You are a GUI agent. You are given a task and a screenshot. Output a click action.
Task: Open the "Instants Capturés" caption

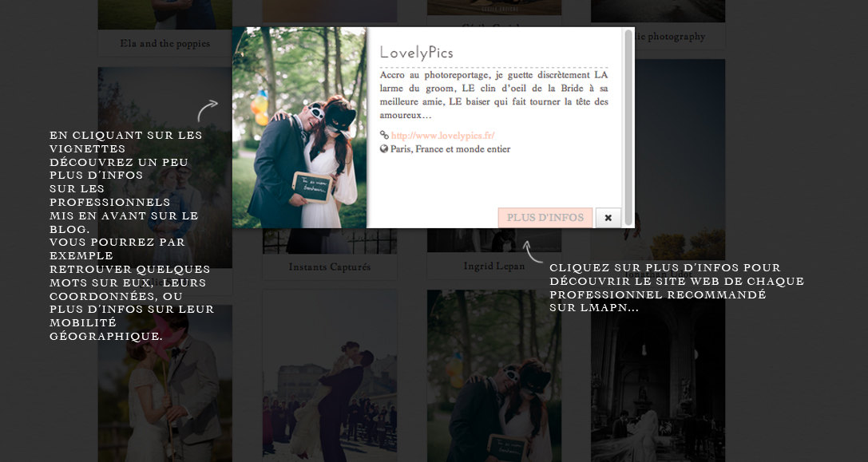329,267
